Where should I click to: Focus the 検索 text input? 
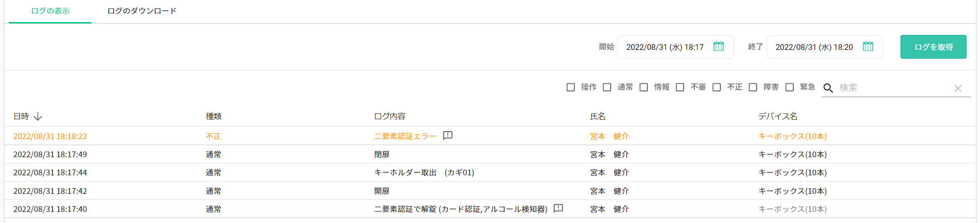point(893,88)
